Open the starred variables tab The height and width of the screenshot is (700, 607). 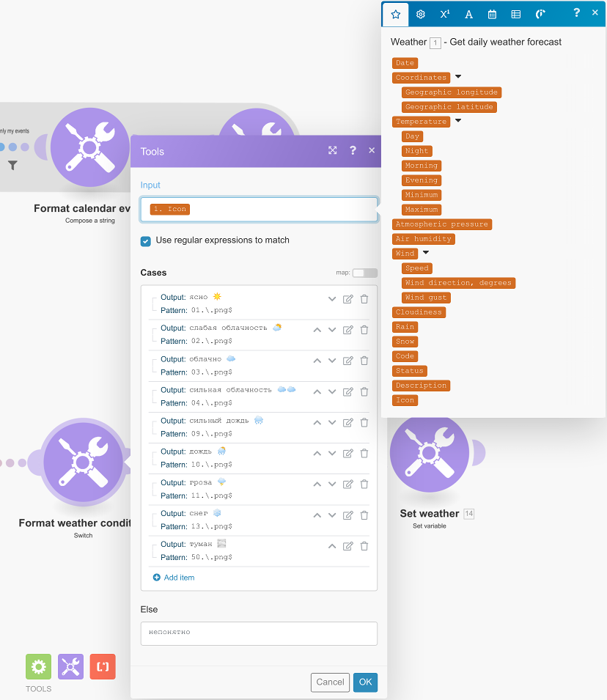pos(396,14)
